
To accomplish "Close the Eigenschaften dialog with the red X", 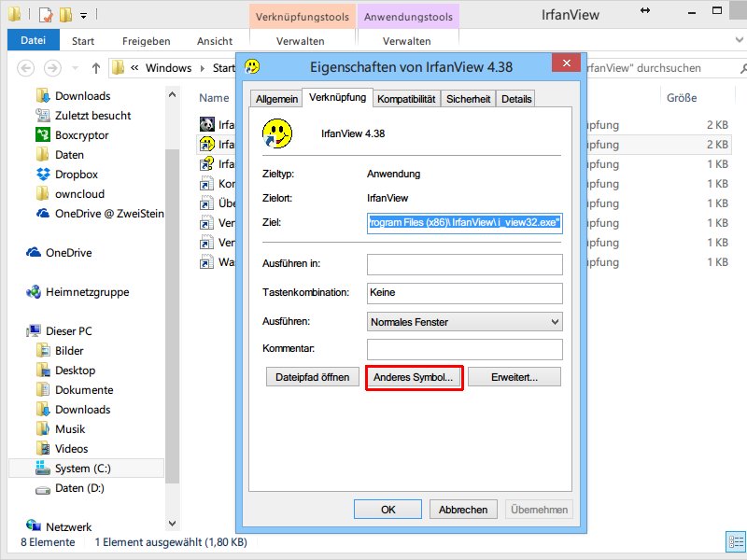I will (566, 63).
